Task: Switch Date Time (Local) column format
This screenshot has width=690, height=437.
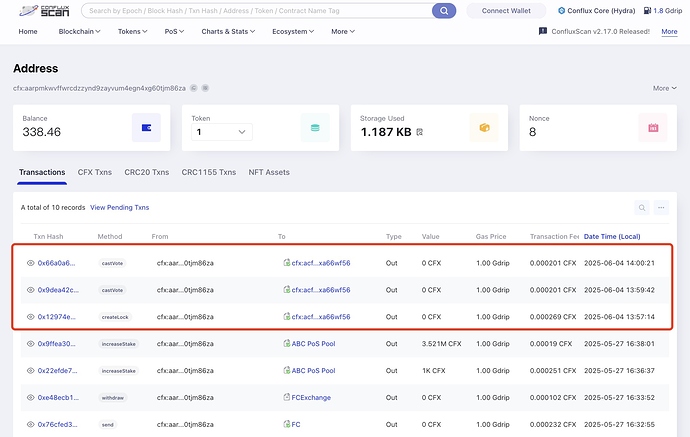Action: [612, 236]
